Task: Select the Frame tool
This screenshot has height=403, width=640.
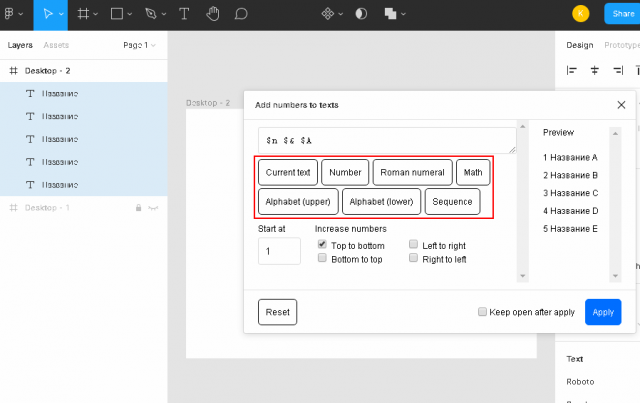Action: coord(83,14)
